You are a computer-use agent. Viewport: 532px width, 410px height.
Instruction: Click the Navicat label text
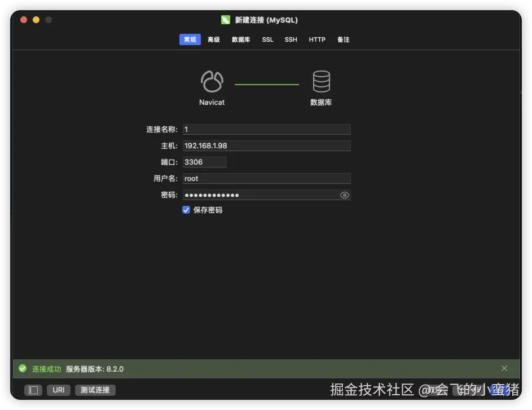(x=212, y=103)
